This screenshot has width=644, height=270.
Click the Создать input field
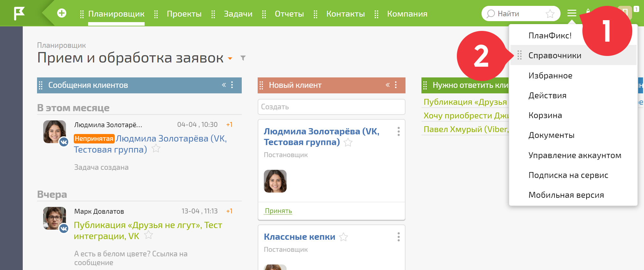pos(331,107)
